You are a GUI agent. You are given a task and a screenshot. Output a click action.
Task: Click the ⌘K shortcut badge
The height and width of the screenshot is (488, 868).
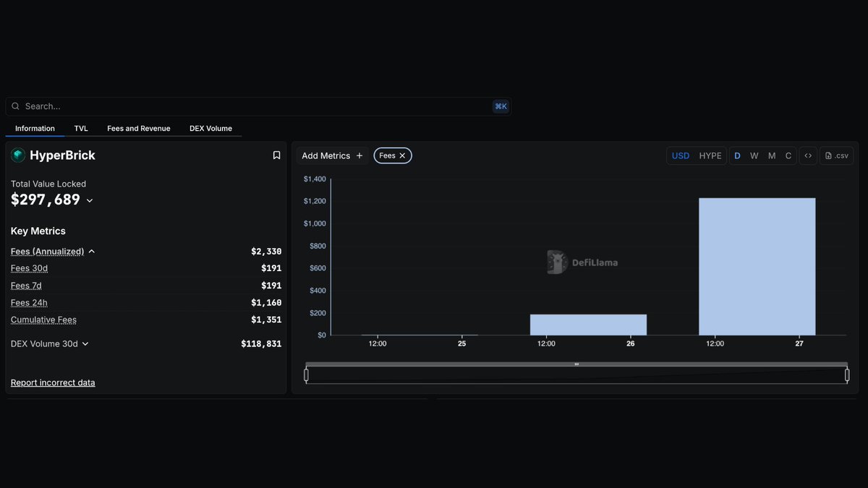click(x=501, y=106)
